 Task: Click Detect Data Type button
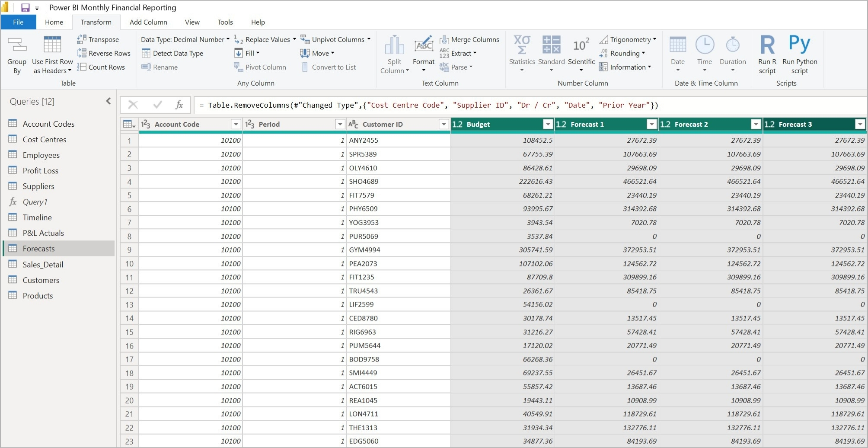(172, 53)
